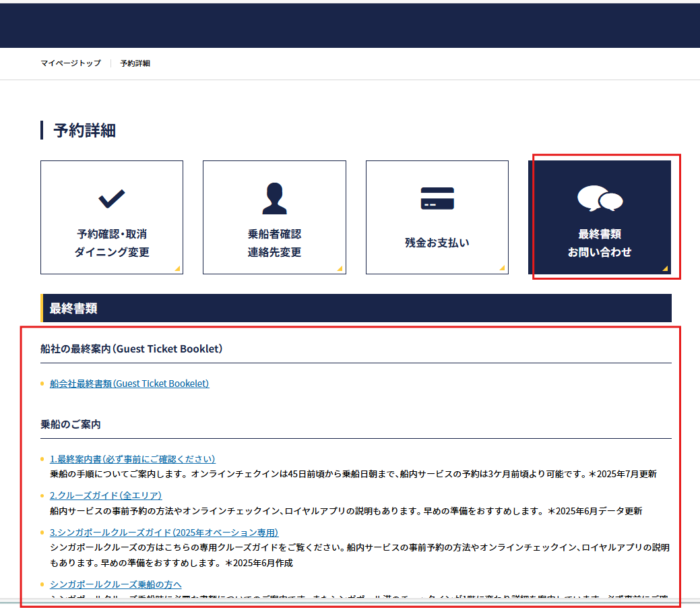The width and height of the screenshot is (700, 608).
Task: Click yellow corner arrow on 残金お支払い tile
Action: click(x=502, y=268)
